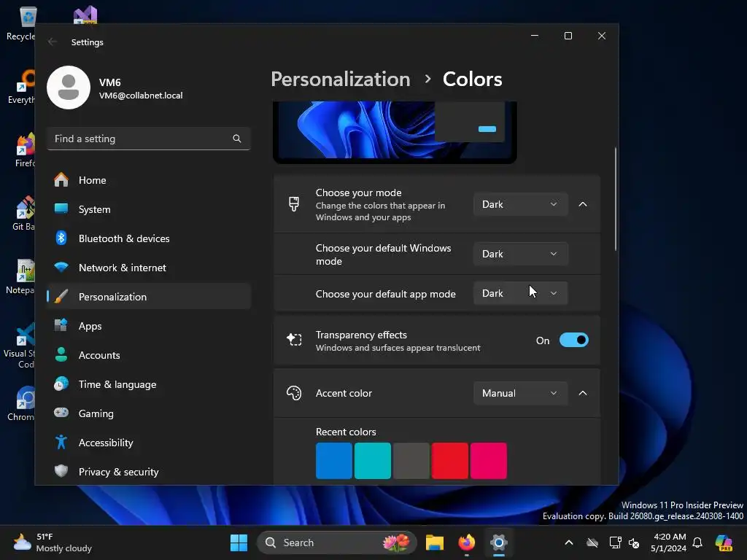Click the VM6@collabnet.local account email
The width and height of the screenshot is (747, 560).
pyautogui.click(x=141, y=96)
